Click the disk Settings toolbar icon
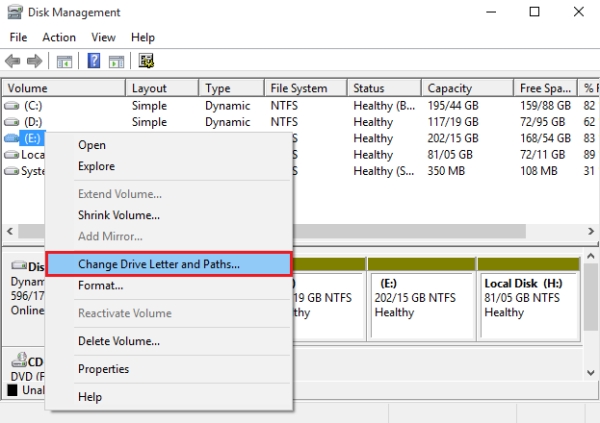The image size is (600, 423). point(146,61)
